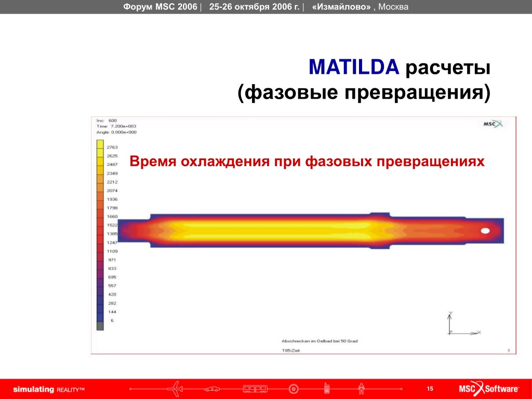Click legend value 144
Viewport: 532px width, 399px height.
pos(112,312)
